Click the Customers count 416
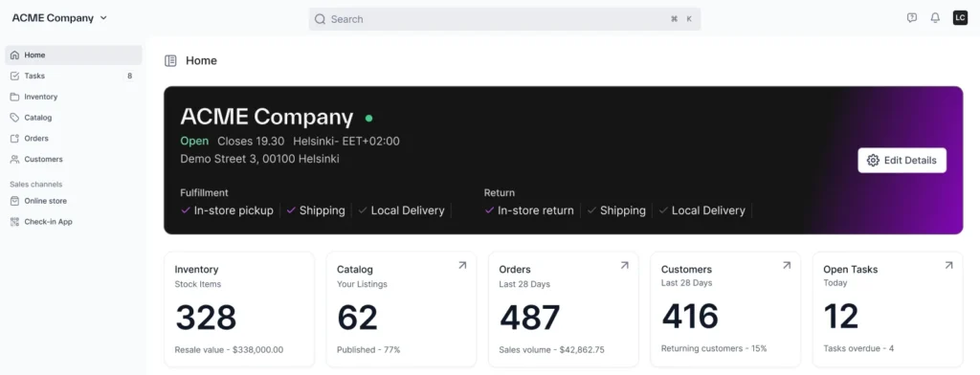The width and height of the screenshot is (980, 375). tap(691, 317)
